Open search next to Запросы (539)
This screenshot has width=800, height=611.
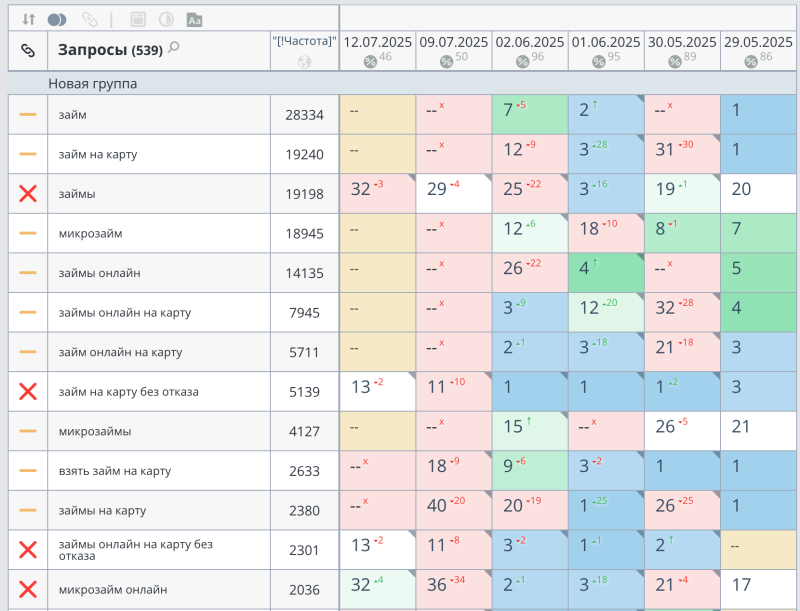coord(174,48)
